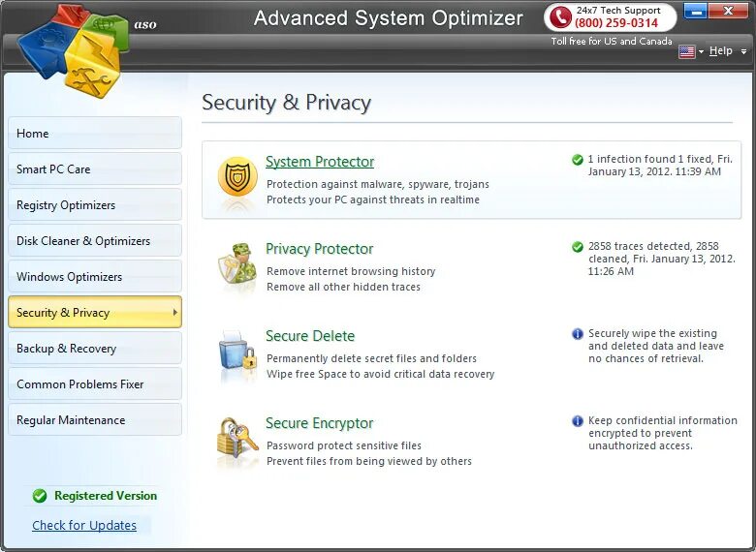
Task: Open the Privacy Protector tool
Action: 319,249
